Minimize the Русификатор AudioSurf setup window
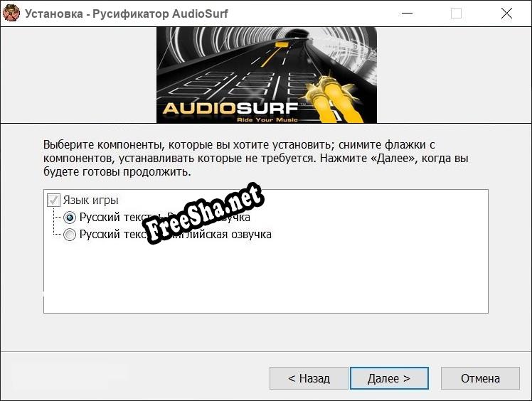This screenshot has width=532, height=401. (407, 14)
